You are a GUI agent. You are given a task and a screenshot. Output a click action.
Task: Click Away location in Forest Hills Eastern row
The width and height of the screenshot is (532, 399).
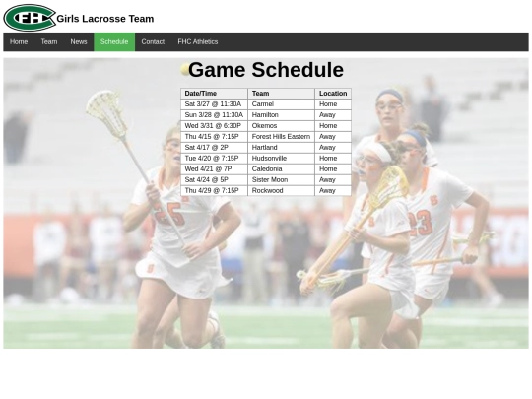(x=333, y=137)
